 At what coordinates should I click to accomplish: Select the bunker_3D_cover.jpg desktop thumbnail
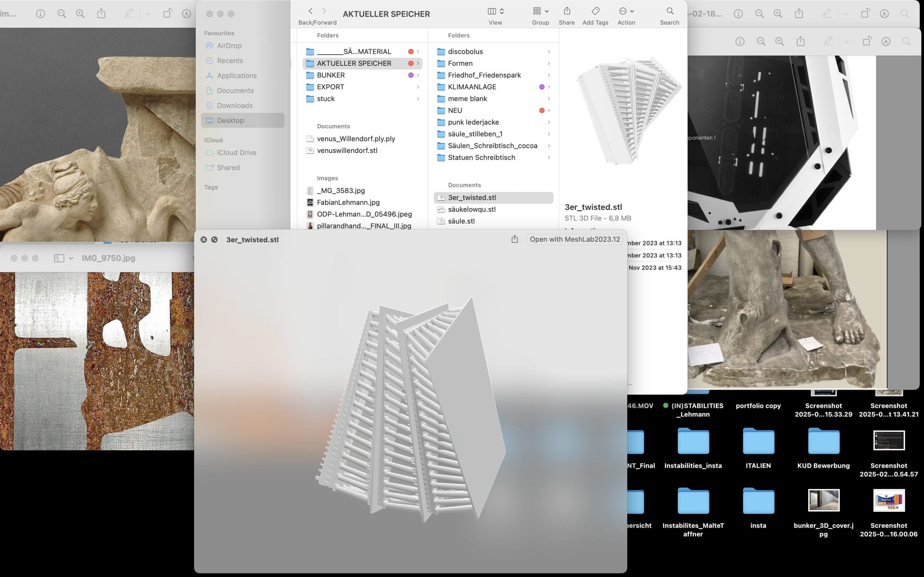[823, 500]
